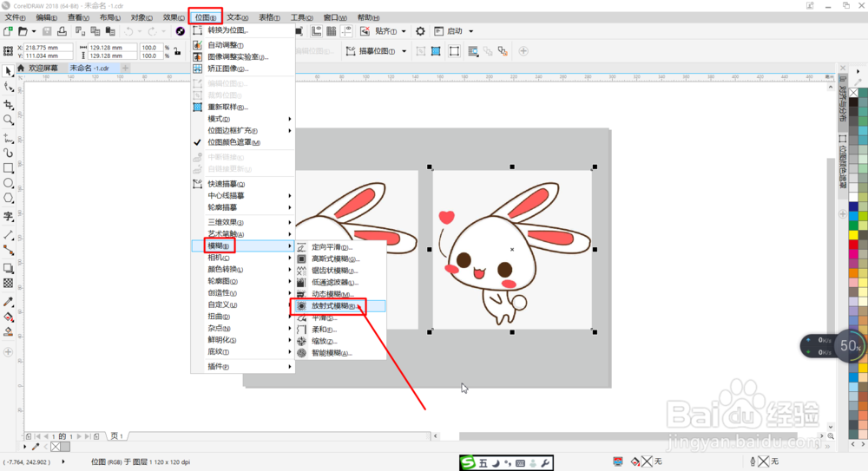The height and width of the screenshot is (471, 868).
Task: Toggle 位图颜色遮罩 checked menu item
Action: point(242,142)
